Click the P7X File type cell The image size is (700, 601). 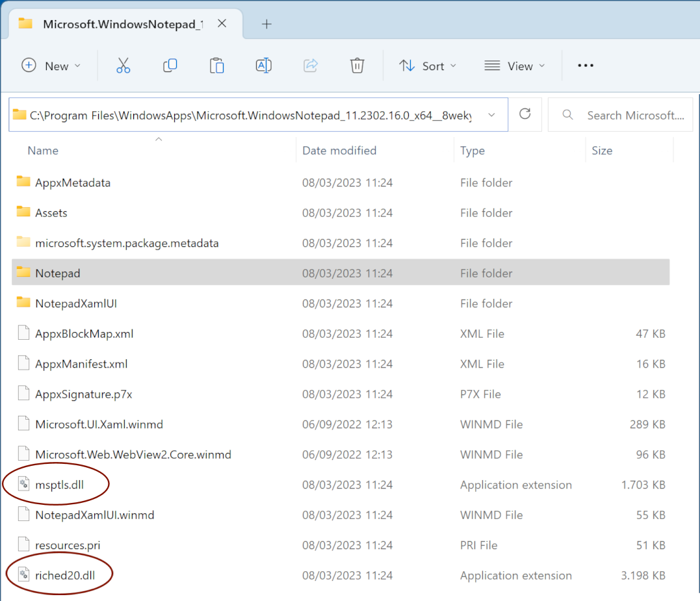tap(480, 394)
